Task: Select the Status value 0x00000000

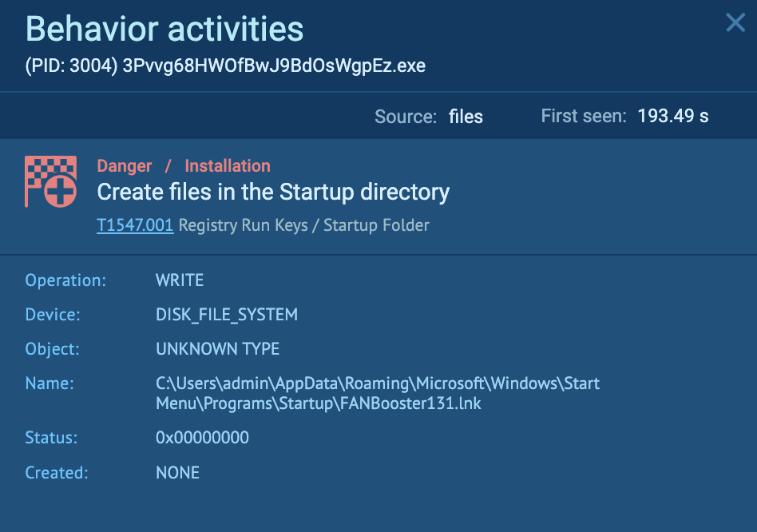Action: 202,438
